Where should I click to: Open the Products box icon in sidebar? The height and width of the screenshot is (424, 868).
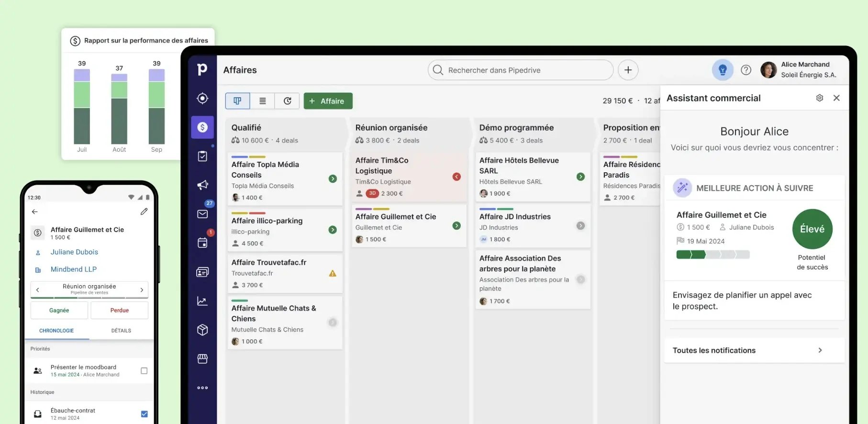202,330
